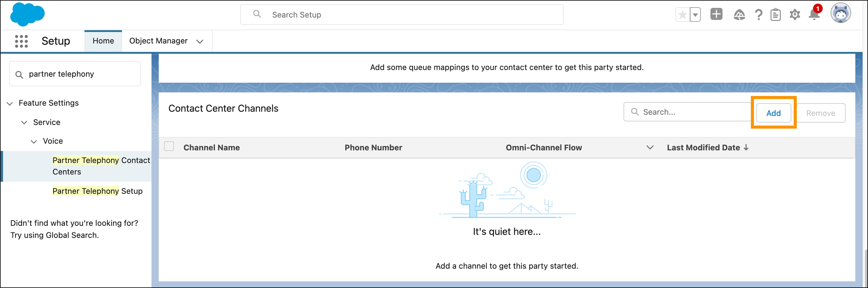The image size is (868, 288).
Task: Sort by Channel Name column
Action: pos(212,148)
